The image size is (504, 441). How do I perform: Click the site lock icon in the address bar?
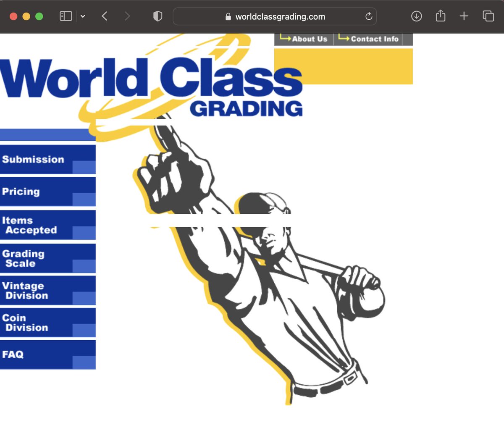coord(228,17)
